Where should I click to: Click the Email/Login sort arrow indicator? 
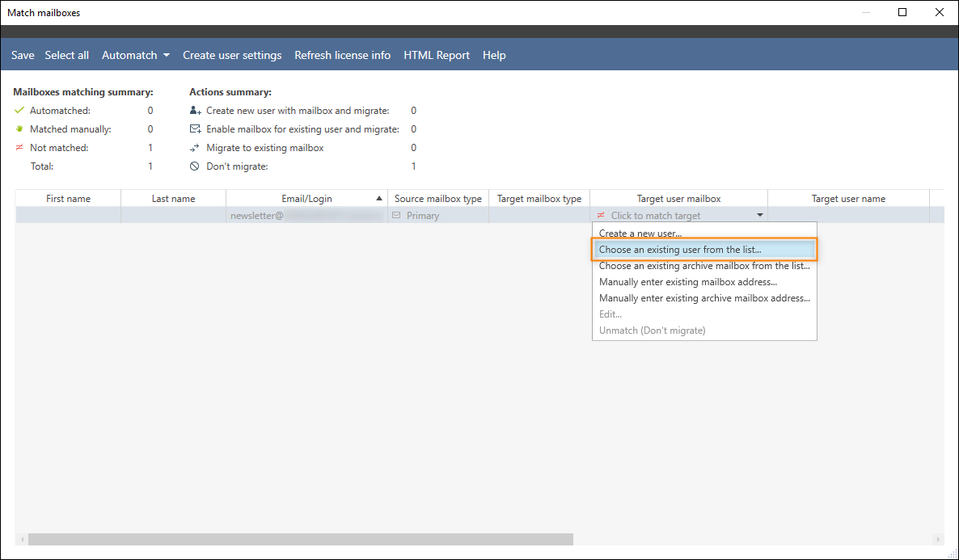coord(379,199)
